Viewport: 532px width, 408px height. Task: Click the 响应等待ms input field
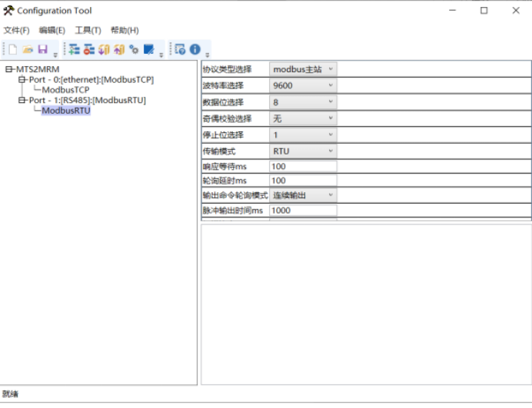[x=303, y=167]
